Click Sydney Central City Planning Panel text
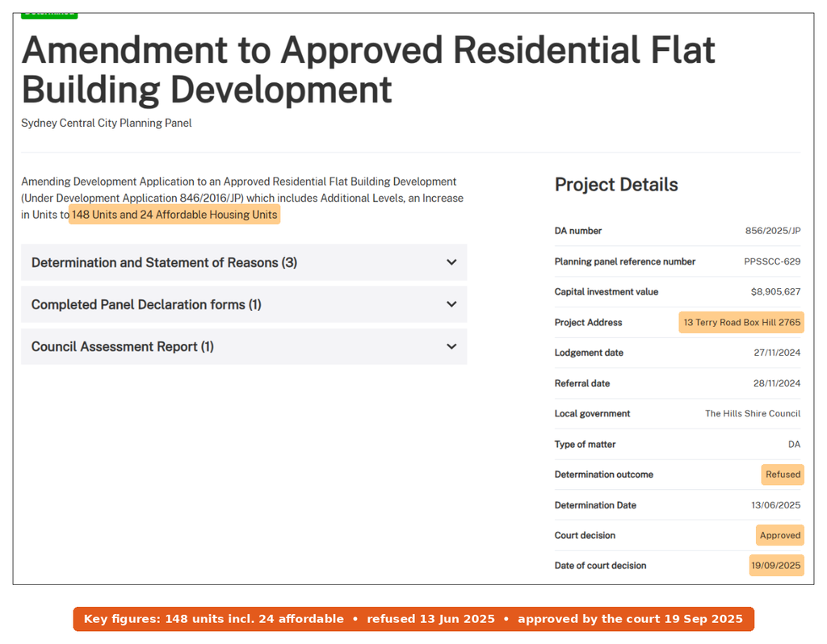The image size is (827, 644). (x=106, y=123)
